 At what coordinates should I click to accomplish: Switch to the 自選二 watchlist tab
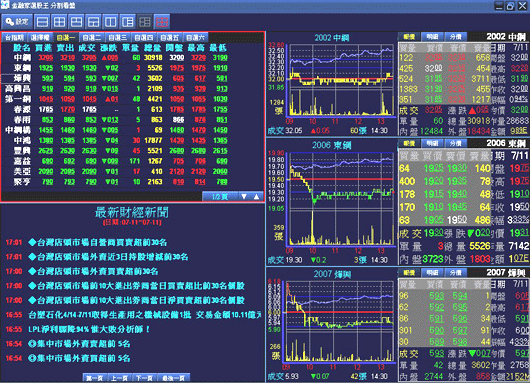tap(92, 38)
